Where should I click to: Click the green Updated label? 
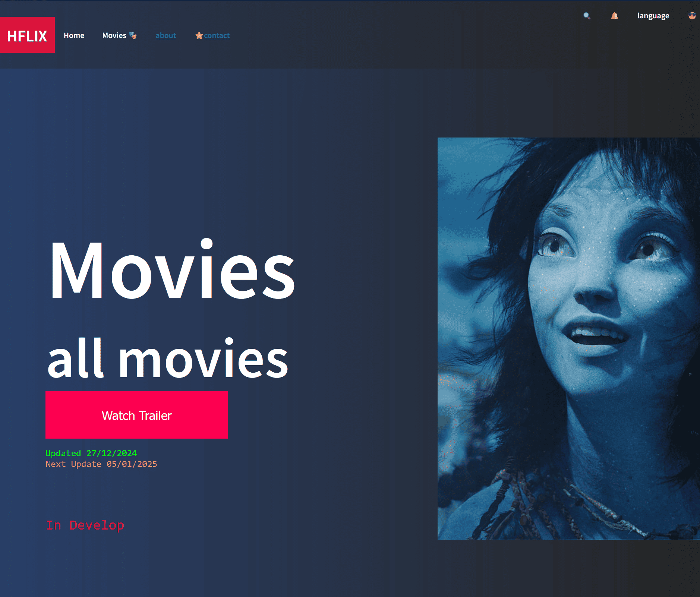pyautogui.click(x=63, y=453)
